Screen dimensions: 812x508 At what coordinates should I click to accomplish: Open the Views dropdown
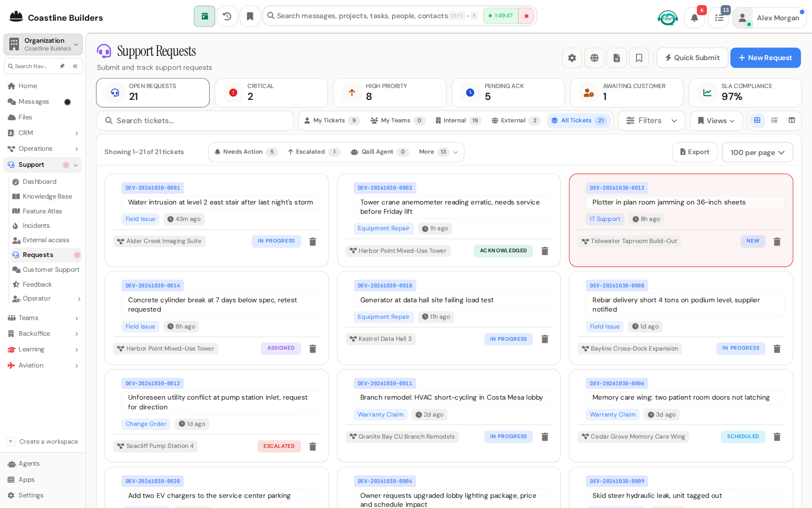click(716, 121)
